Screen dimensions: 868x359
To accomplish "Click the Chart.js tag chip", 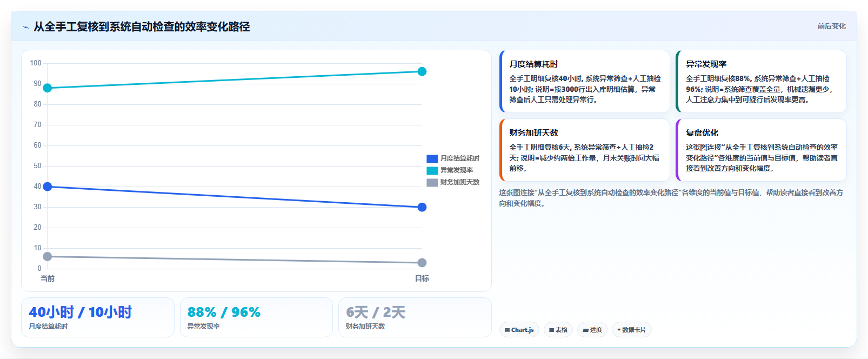I will coord(519,330).
